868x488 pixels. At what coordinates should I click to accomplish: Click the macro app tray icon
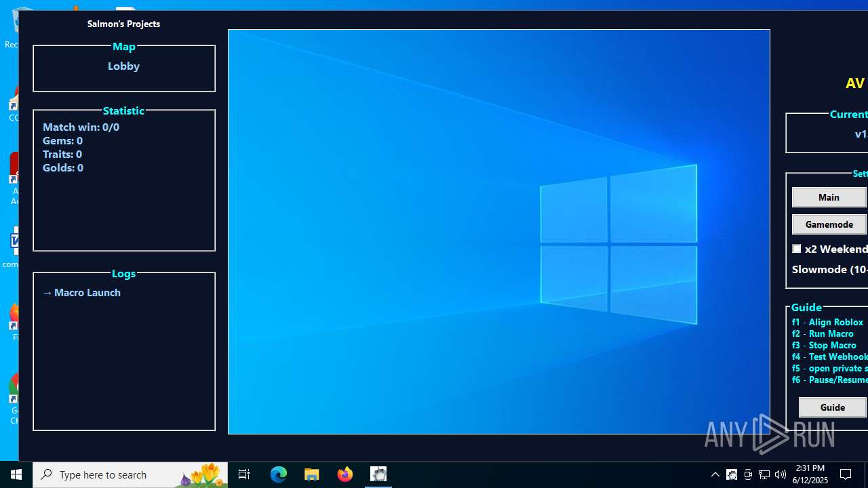(732, 474)
